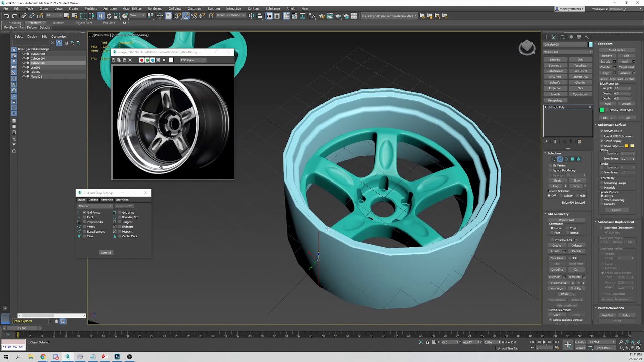Open the Standard snaps type dropdown
This screenshot has height=362, width=644.
click(x=95, y=206)
